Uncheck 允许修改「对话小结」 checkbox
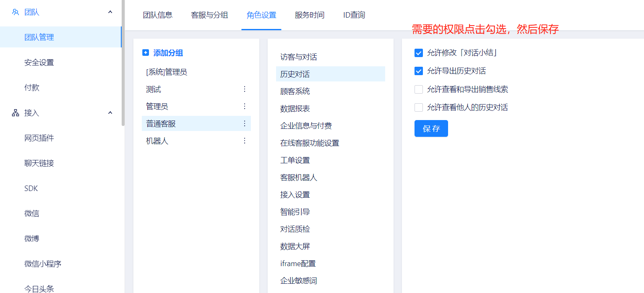644x293 pixels. click(x=418, y=53)
